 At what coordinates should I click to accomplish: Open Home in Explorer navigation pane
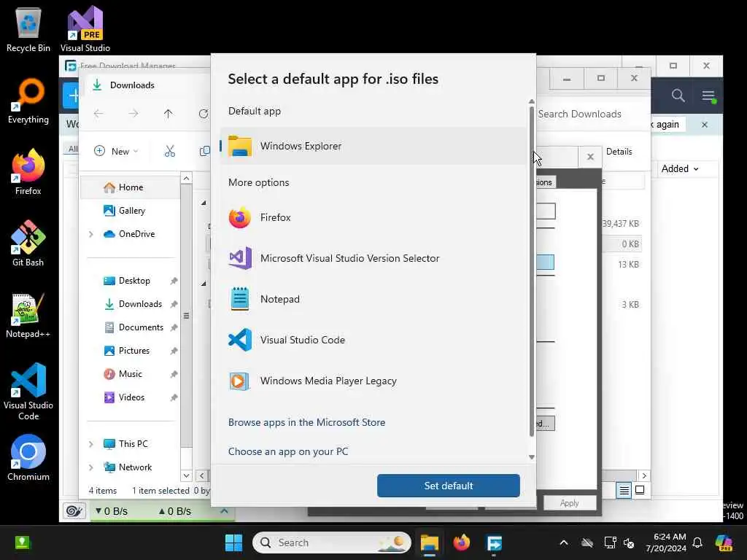pos(130,187)
